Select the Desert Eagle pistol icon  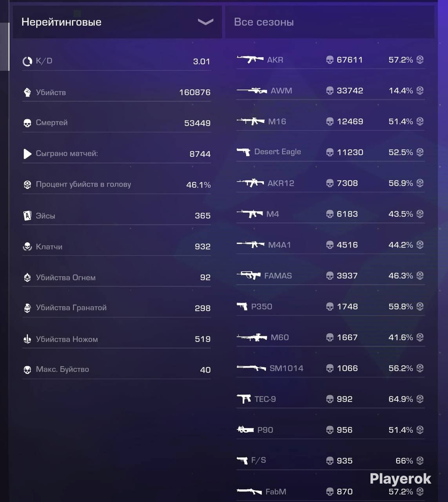(243, 152)
